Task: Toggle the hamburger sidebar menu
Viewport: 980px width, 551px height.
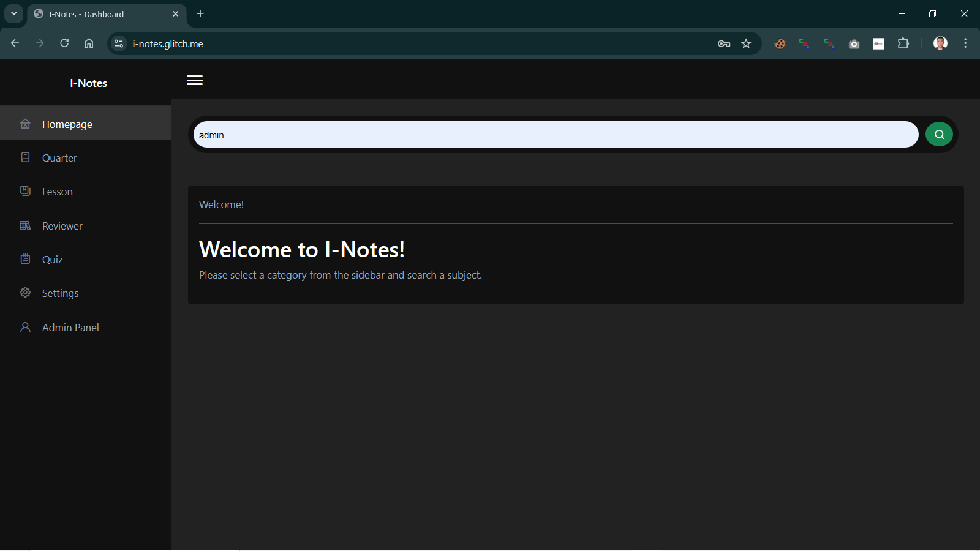Action: click(x=195, y=80)
